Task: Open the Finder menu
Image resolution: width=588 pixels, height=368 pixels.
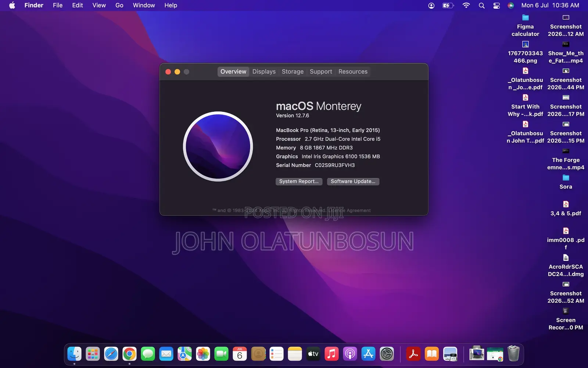Action: [x=34, y=5]
